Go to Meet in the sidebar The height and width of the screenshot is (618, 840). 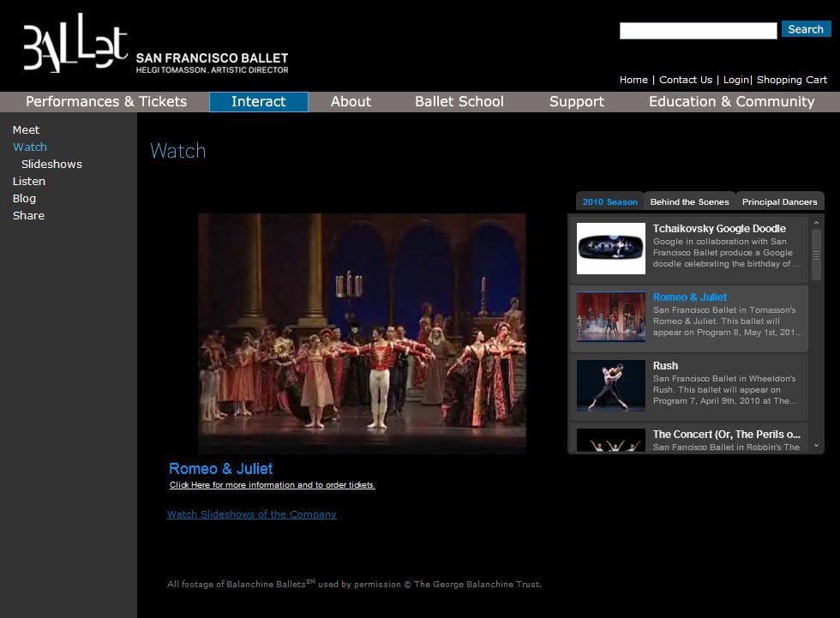click(27, 130)
